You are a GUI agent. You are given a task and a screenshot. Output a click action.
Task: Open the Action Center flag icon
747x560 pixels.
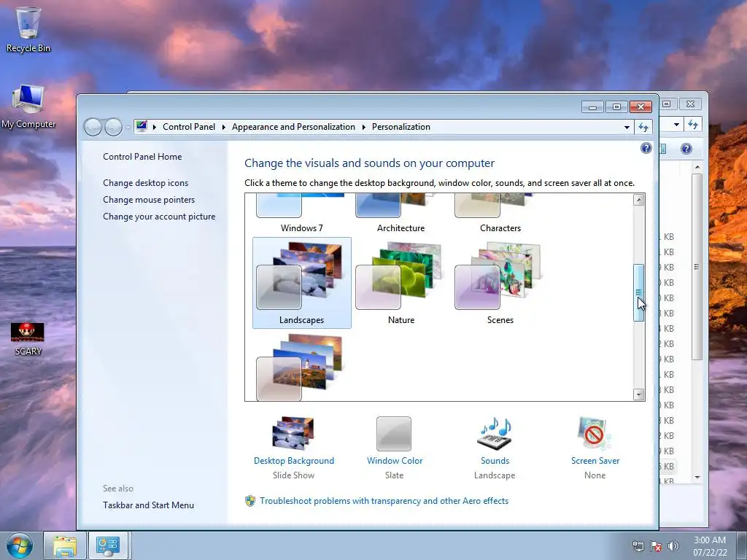(x=656, y=546)
